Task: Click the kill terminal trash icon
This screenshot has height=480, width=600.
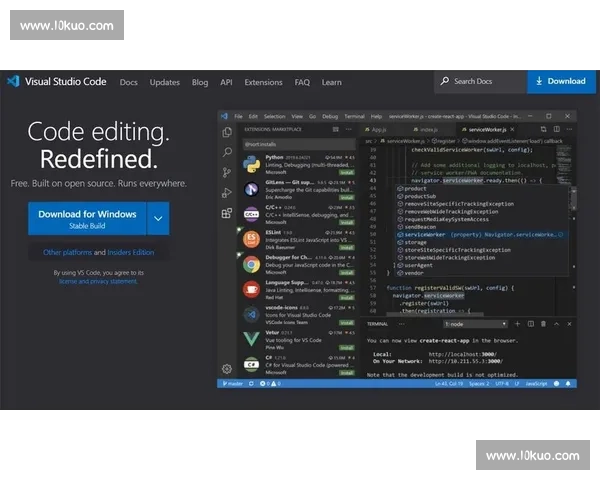Action: 543,324
